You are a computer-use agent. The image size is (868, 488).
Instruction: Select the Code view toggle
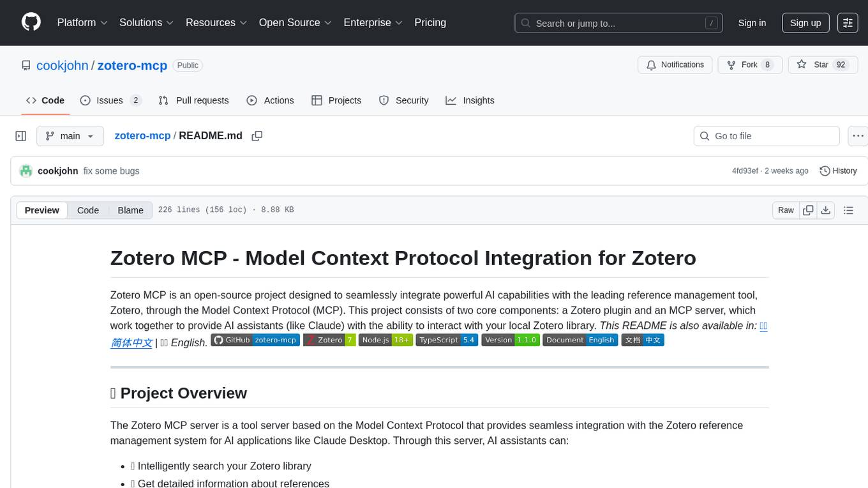pos(88,210)
